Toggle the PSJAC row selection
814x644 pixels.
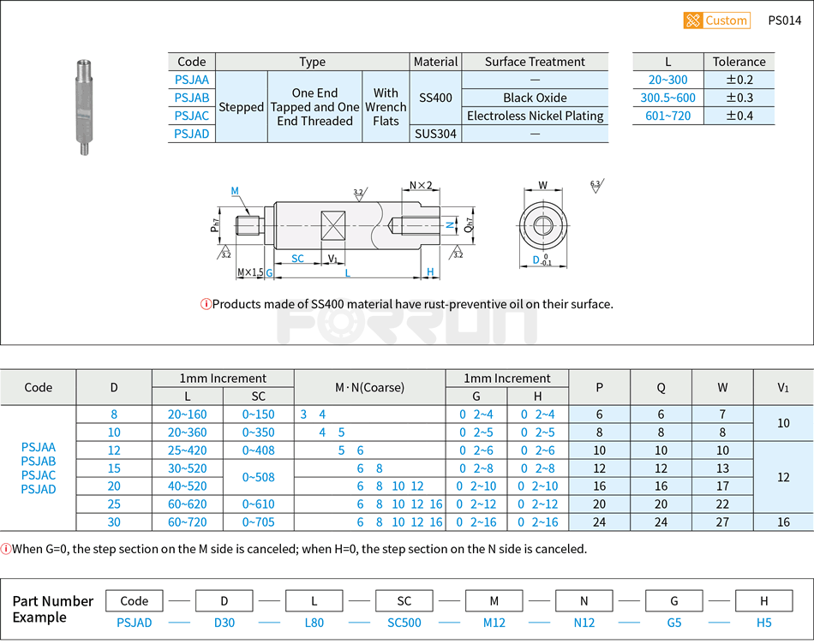(191, 116)
